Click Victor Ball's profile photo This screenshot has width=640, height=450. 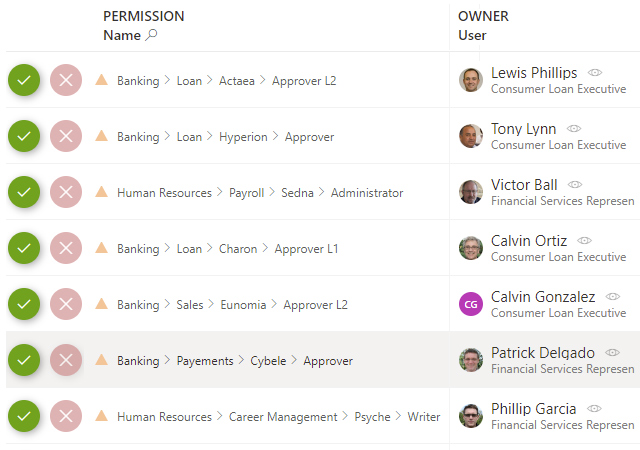[471, 192]
